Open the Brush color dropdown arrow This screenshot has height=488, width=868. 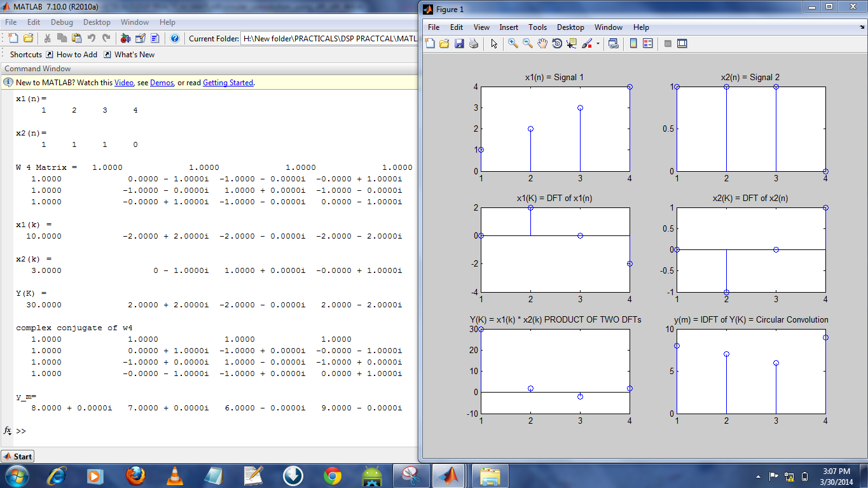tap(598, 44)
